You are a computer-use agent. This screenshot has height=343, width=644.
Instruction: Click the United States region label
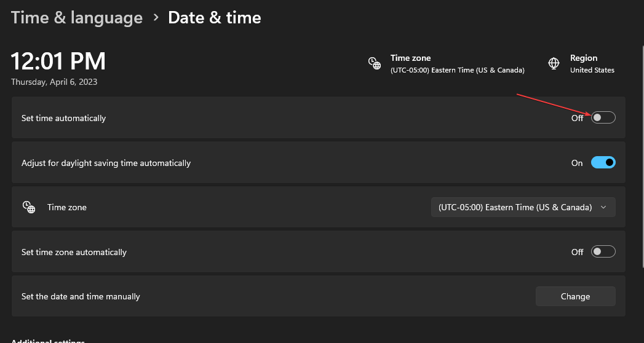pos(592,70)
